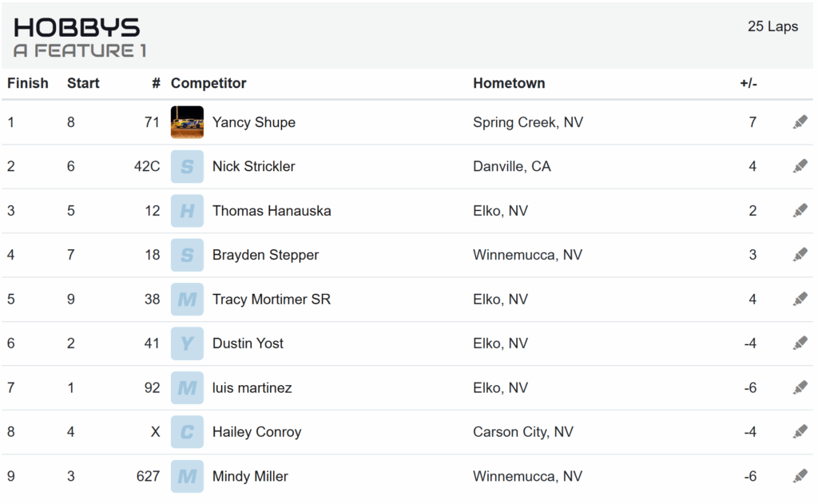
Task: Edit luis martinez result with pencil
Action: pyautogui.click(x=800, y=387)
